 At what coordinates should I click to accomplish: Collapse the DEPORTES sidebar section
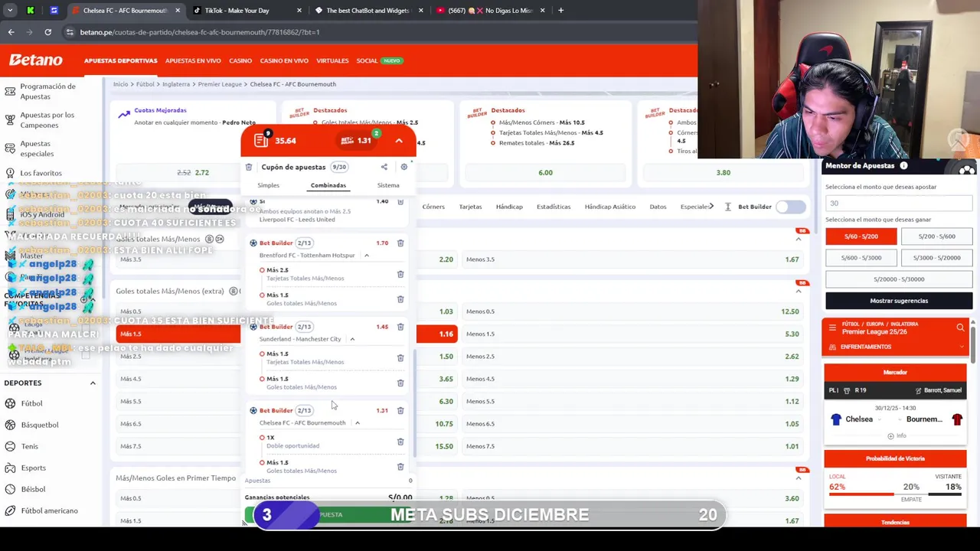[93, 383]
